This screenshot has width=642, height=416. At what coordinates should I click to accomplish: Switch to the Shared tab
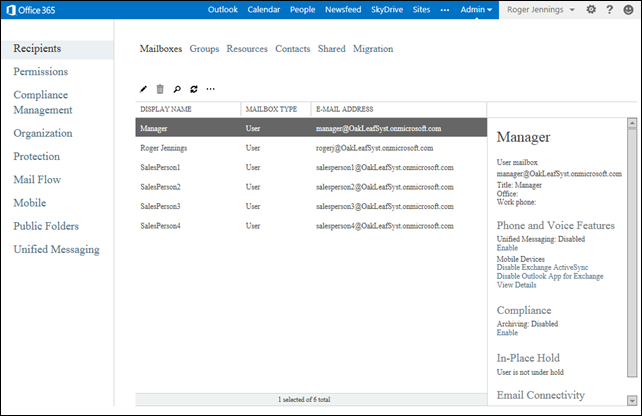332,49
